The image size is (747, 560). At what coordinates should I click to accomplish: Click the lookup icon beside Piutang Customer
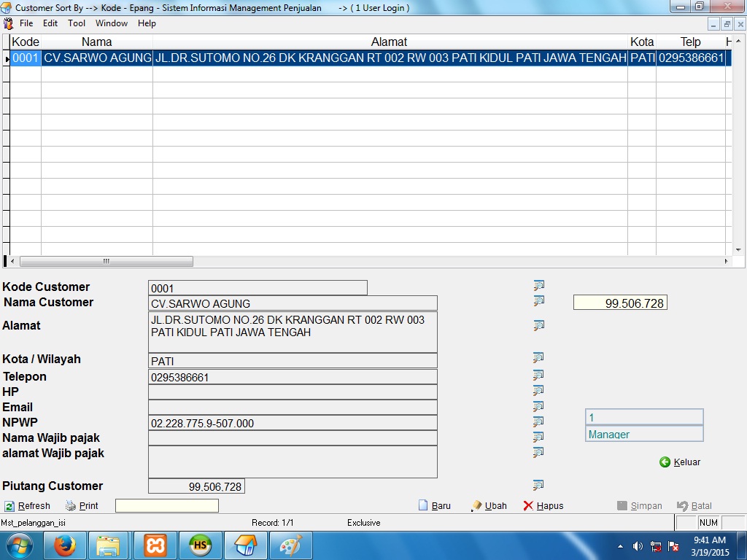pos(538,485)
